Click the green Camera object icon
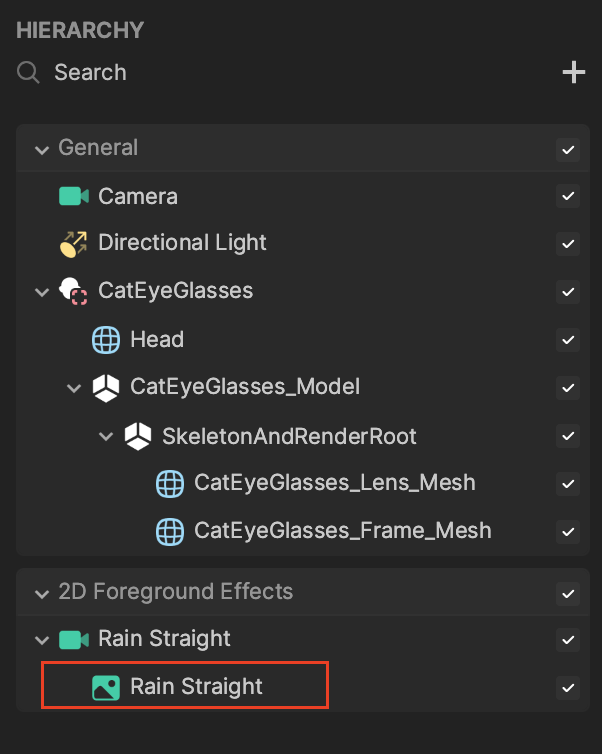The image size is (602, 754). pyautogui.click(x=74, y=196)
